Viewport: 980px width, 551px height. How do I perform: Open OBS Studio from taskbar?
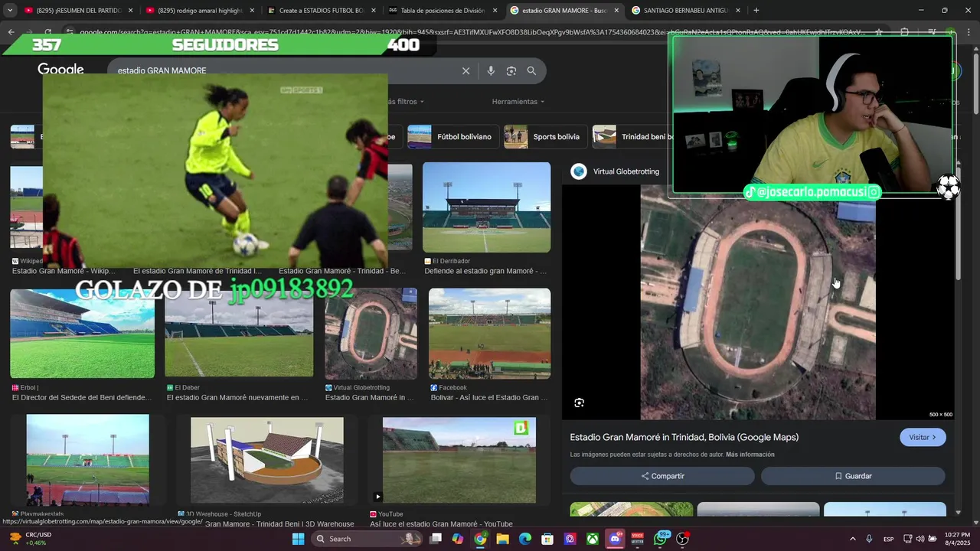[x=682, y=539]
